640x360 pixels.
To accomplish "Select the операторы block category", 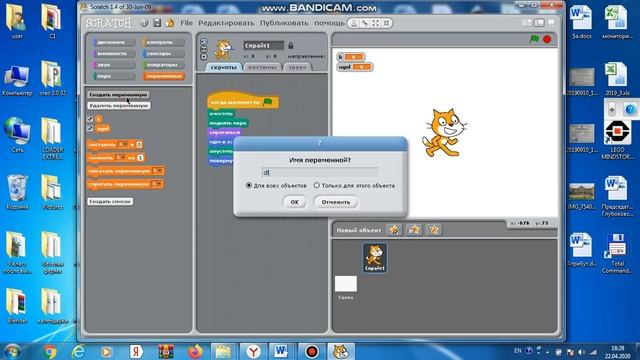I will tap(163, 65).
